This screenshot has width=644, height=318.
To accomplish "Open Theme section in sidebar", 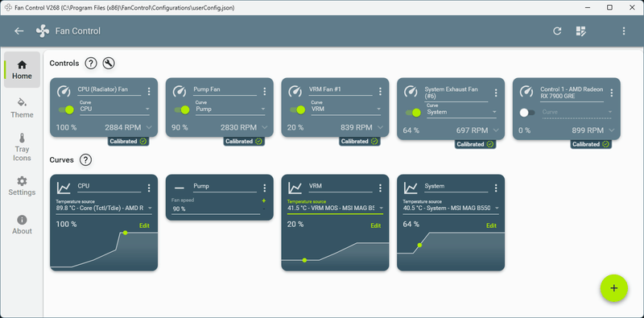I will [x=22, y=109].
